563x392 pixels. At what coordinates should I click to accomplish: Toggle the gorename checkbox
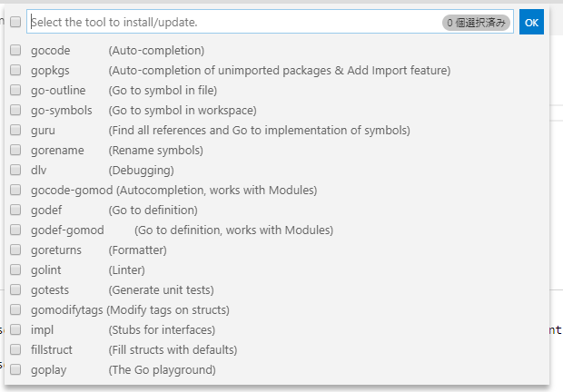coord(15,151)
